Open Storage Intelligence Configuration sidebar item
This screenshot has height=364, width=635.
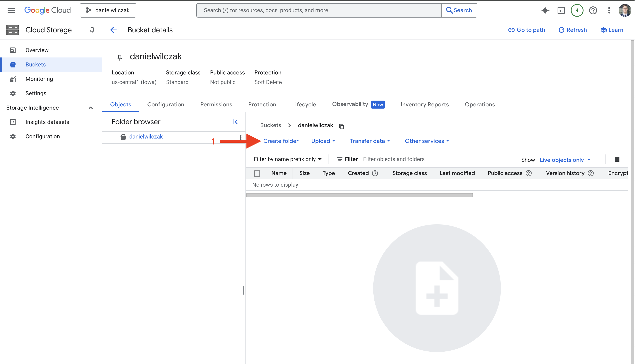(x=51, y=136)
